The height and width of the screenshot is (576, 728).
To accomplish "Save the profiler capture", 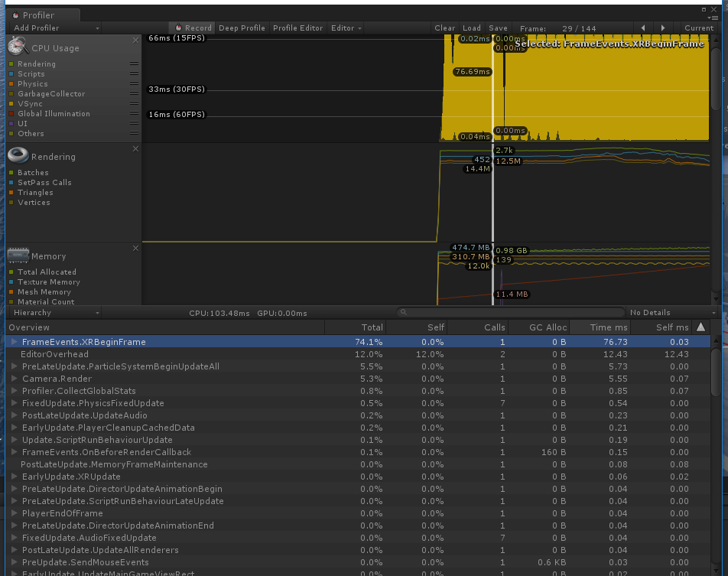I will tap(498, 28).
